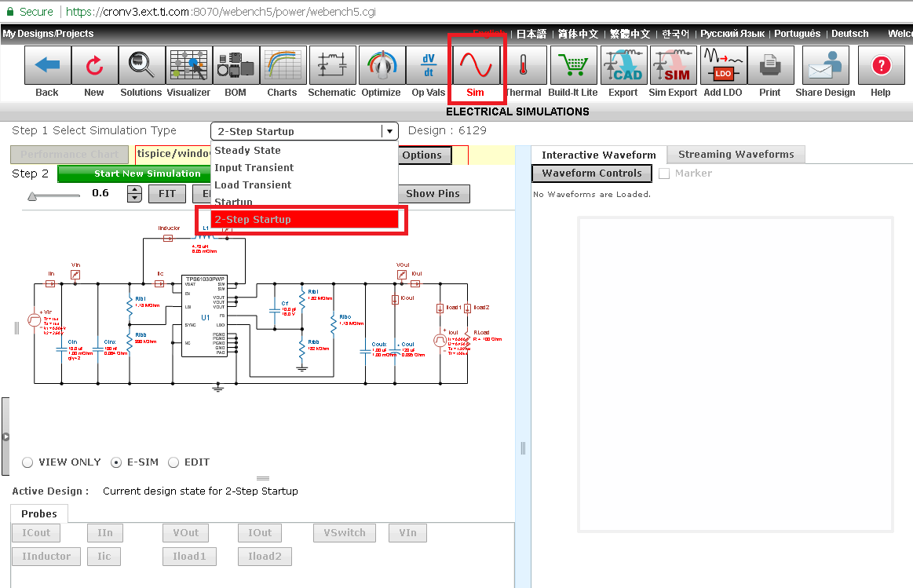Click the Iic current probe on schematic
This screenshot has height=588, width=913.
pyautogui.click(x=159, y=284)
